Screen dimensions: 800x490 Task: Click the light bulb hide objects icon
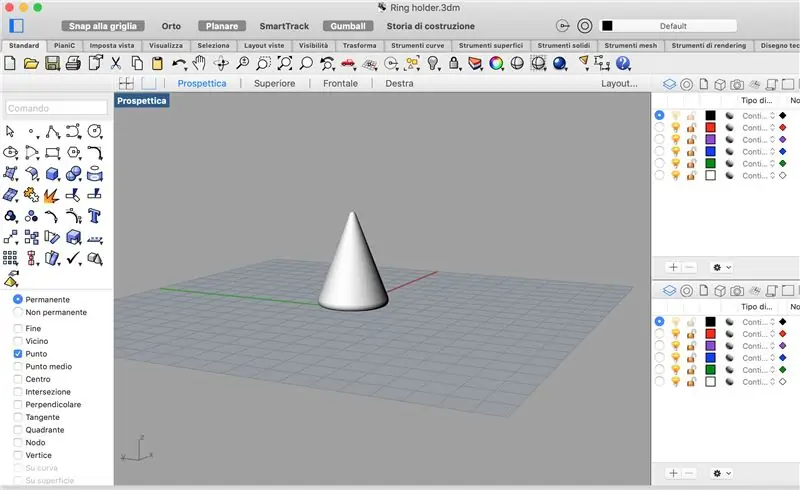point(433,63)
